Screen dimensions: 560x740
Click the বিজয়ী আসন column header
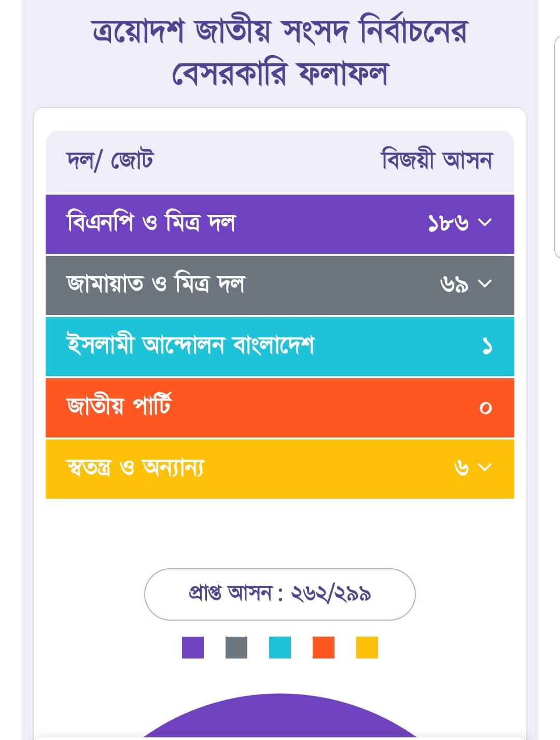coord(437,160)
